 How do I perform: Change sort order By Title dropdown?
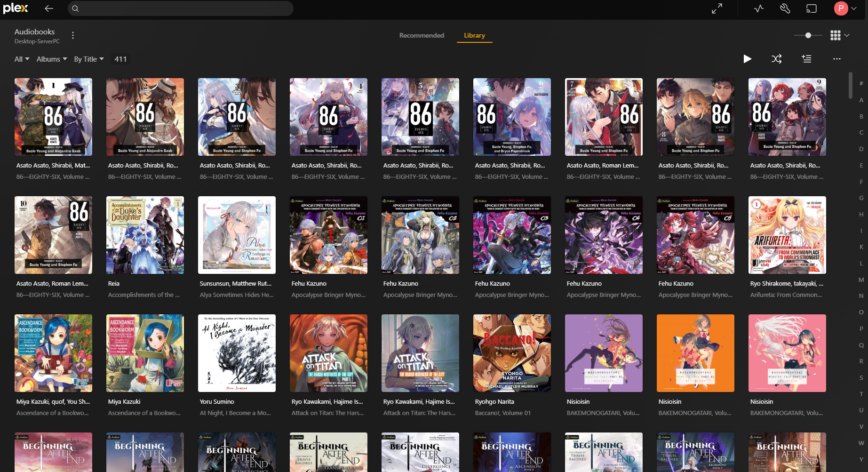click(88, 59)
